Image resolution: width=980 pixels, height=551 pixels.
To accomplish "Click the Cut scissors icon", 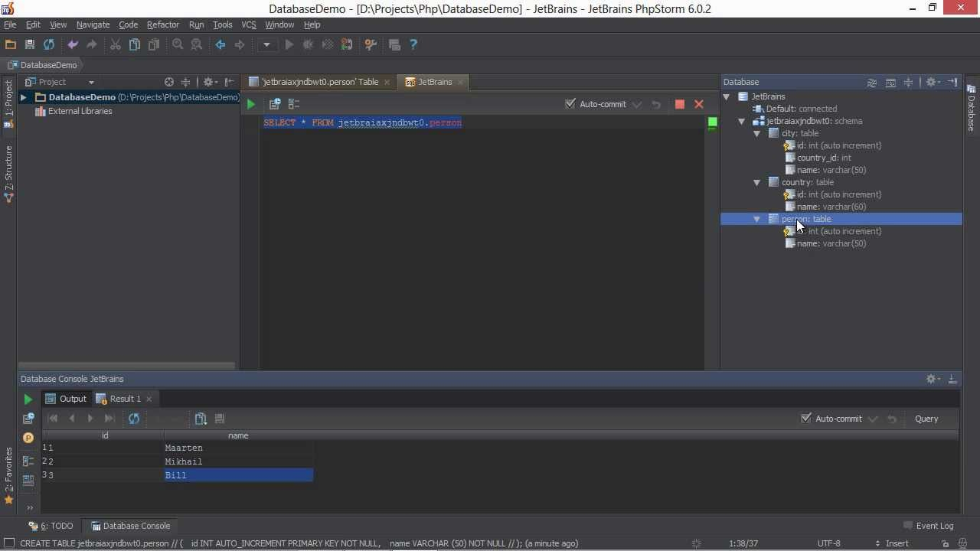I will tap(116, 45).
